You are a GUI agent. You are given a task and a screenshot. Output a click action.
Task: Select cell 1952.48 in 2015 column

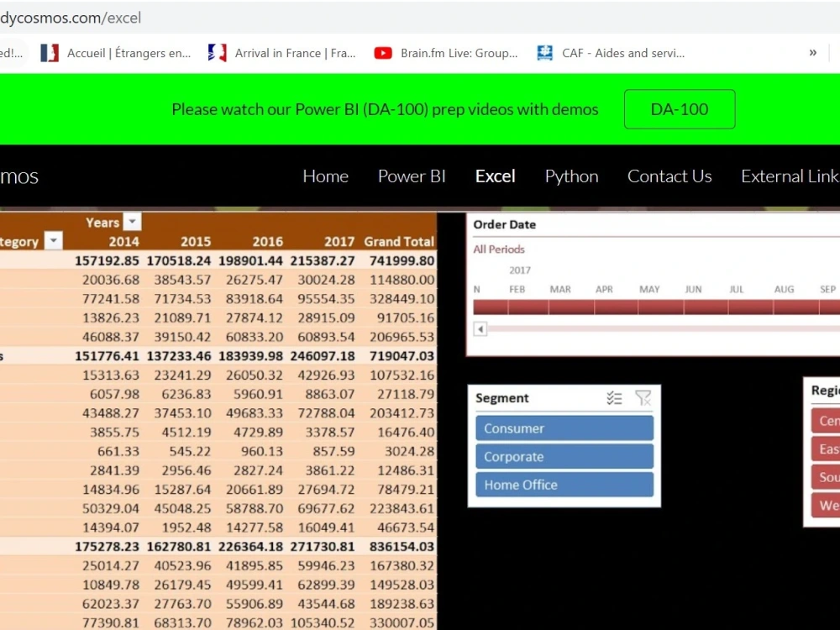(x=182, y=528)
